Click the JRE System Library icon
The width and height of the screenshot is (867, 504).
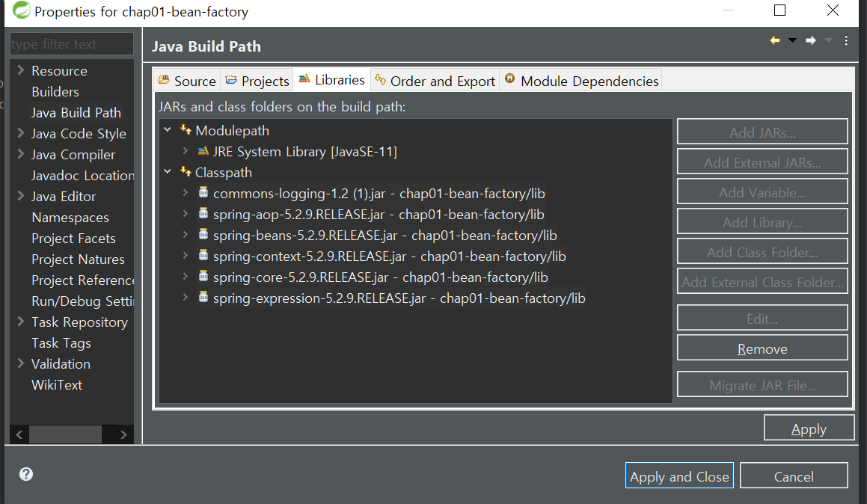(x=203, y=151)
